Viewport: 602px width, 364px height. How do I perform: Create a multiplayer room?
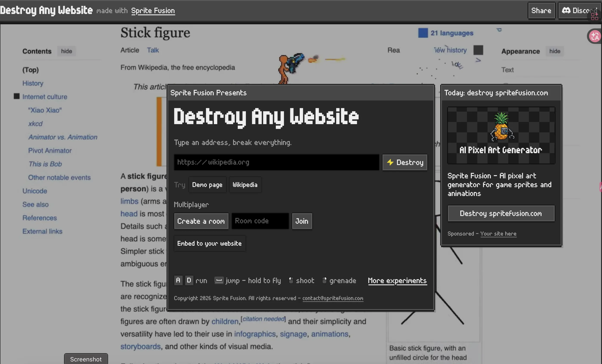pos(201,221)
